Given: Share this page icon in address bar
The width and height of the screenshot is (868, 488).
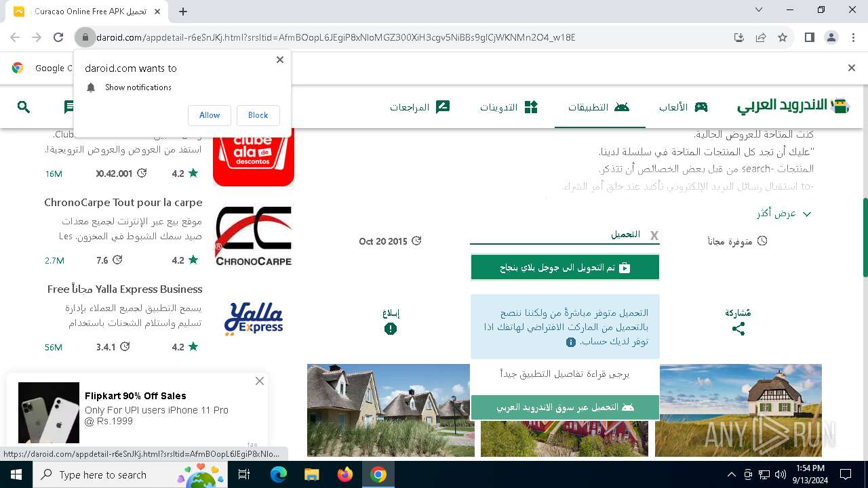Looking at the screenshot, I should [x=761, y=37].
